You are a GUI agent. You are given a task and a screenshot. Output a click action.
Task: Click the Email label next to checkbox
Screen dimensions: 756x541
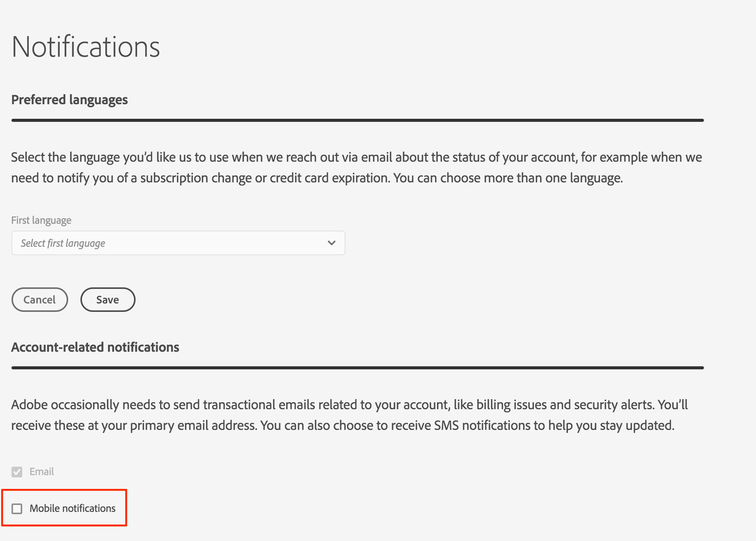[41, 472]
